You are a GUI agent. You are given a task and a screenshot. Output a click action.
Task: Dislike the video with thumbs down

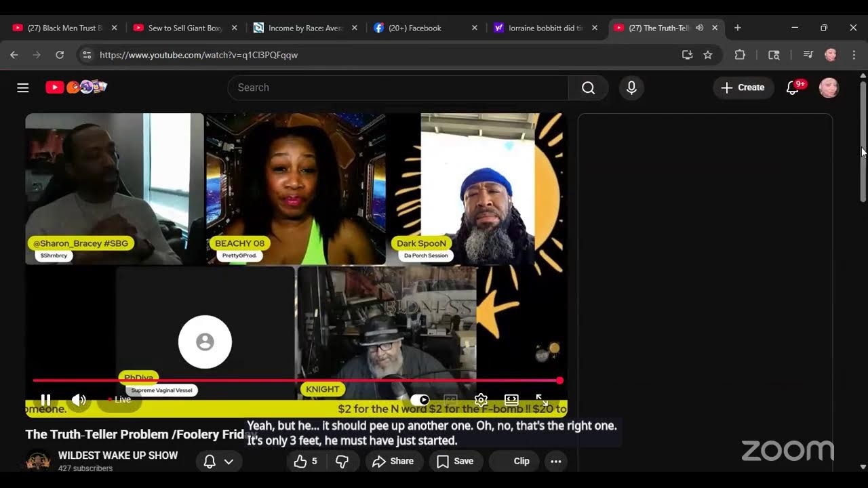(x=342, y=461)
